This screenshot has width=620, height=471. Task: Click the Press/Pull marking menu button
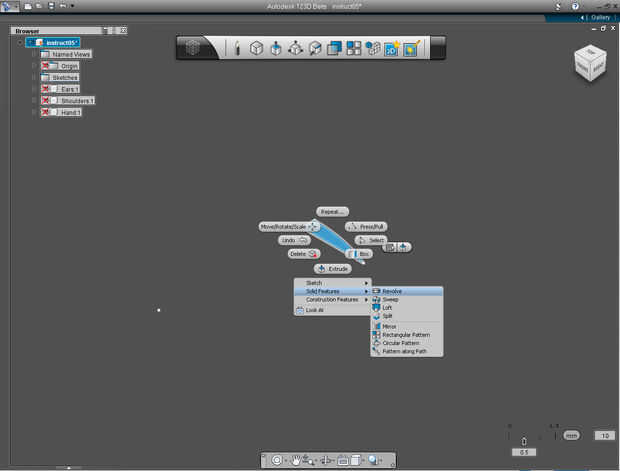366,227
